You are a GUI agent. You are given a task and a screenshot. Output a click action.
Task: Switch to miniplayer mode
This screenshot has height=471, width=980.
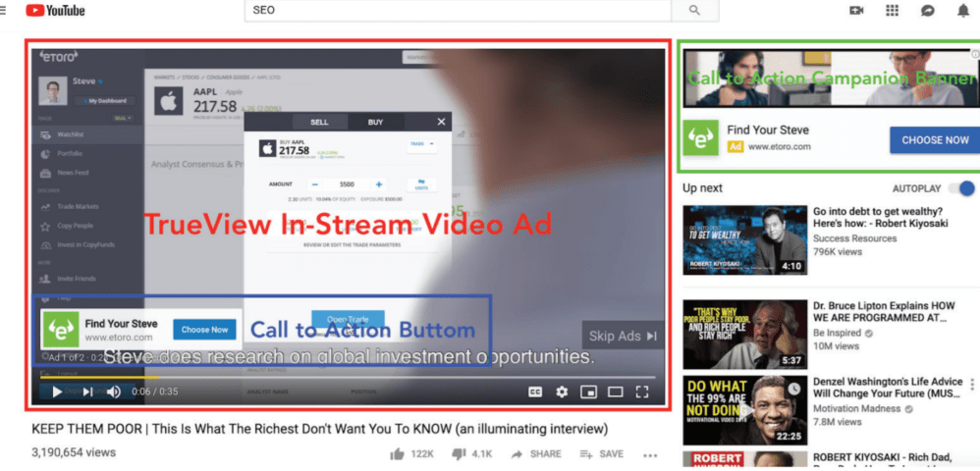pyautogui.click(x=588, y=392)
